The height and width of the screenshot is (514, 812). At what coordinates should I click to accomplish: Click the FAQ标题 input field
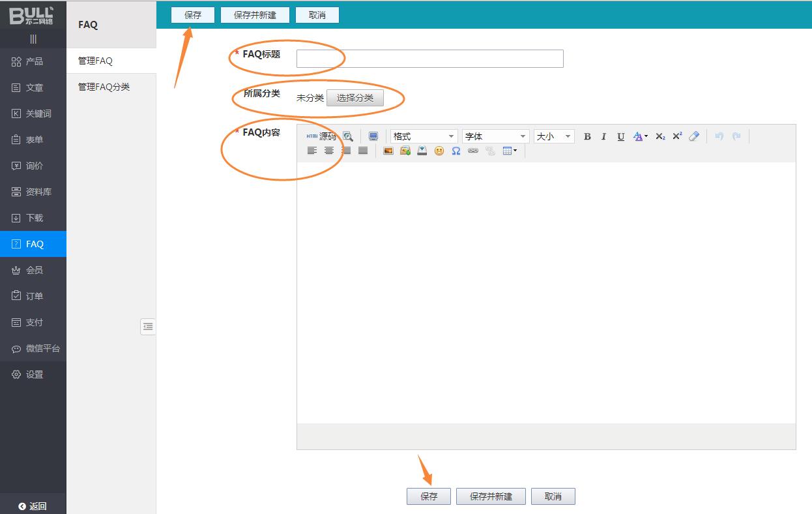[429, 59]
